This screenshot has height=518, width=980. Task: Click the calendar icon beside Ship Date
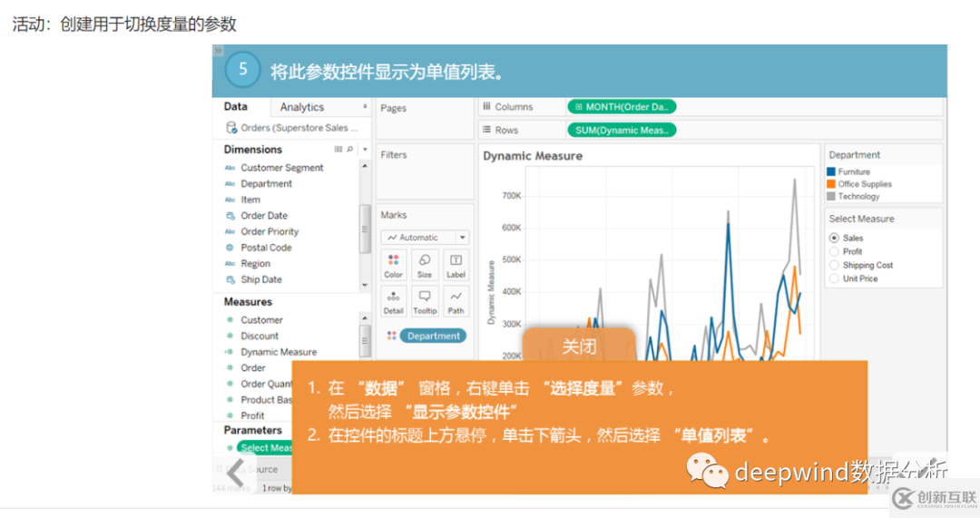point(230,280)
